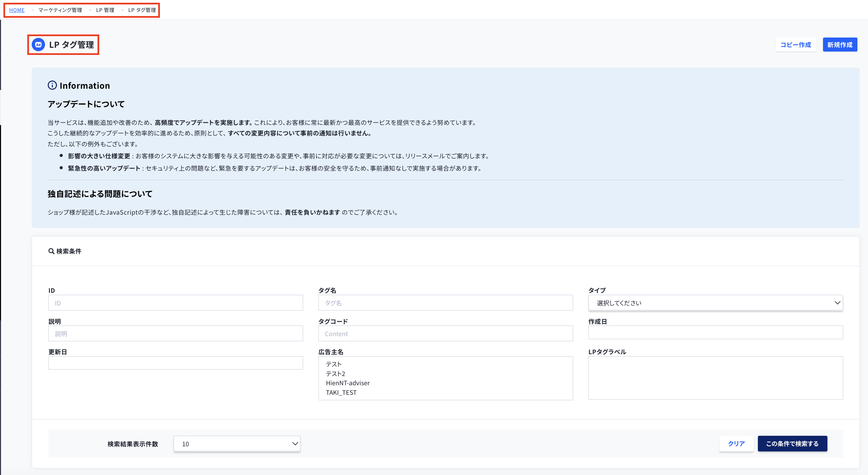Screen dimensions: 868x475
Task: Select テスト2 in the 広告主名 list
Action: coord(335,374)
